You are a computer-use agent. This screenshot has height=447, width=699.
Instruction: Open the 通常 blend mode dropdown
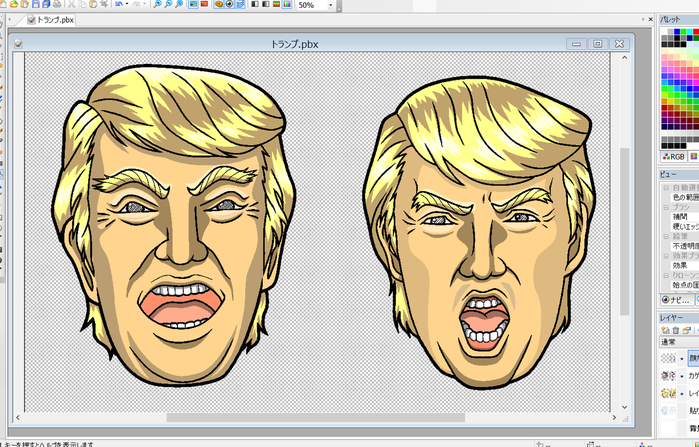pyautogui.click(x=679, y=342)
